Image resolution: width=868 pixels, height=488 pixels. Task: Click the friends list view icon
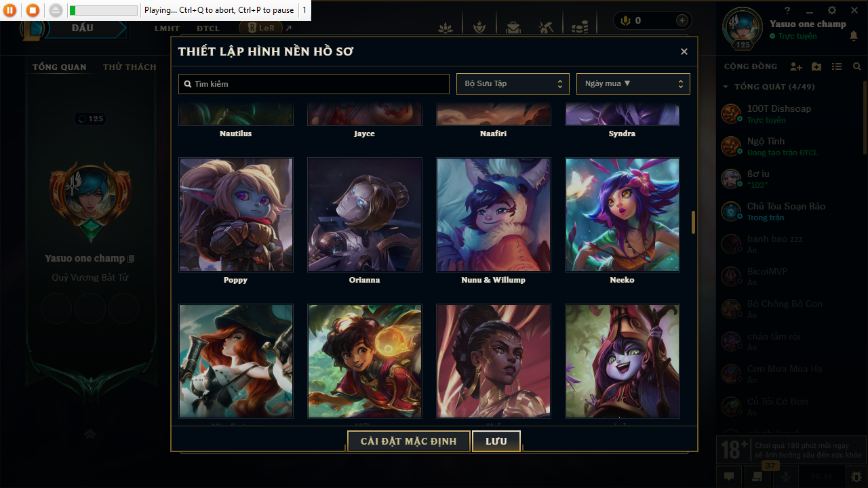[x=837, y=66]
